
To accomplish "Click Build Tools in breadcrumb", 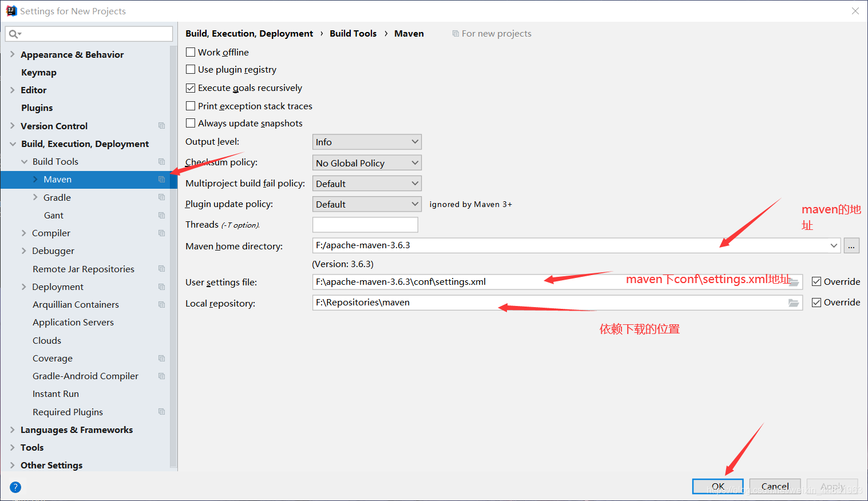I will pyautogui.click(x=353, y=33).
